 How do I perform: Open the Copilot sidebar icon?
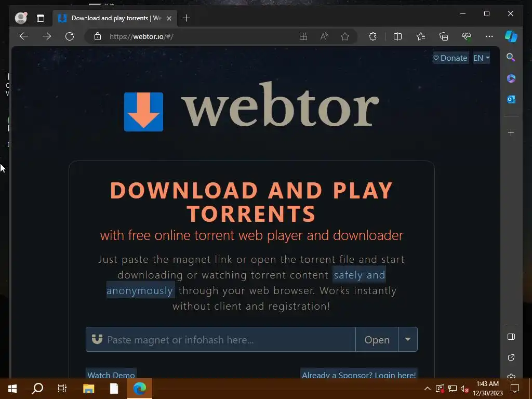click(511, 36)
